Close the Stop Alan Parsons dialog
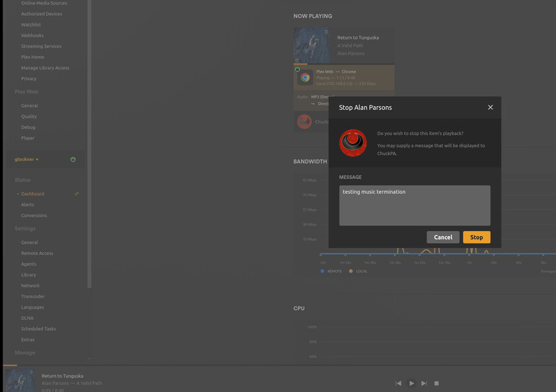This screenshot has width=556, height=392. (490, 108)
